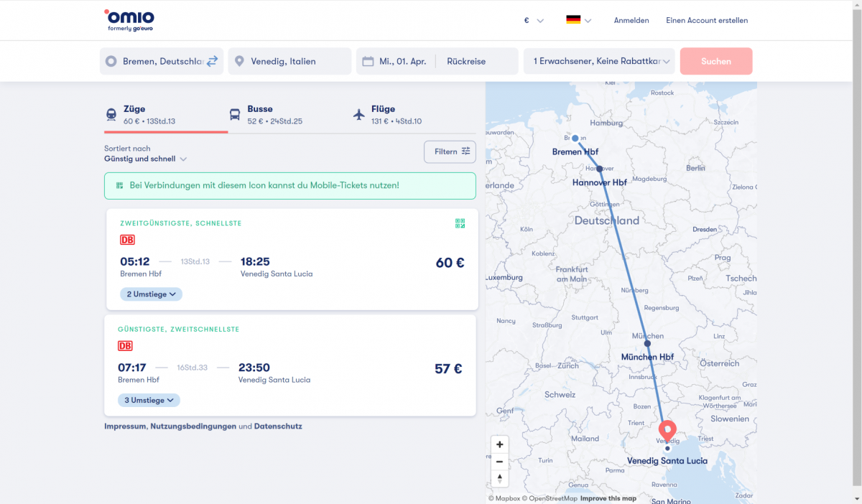Zoom in on the map
Viewport: 862px width, 504px height.
coord(499,444)
